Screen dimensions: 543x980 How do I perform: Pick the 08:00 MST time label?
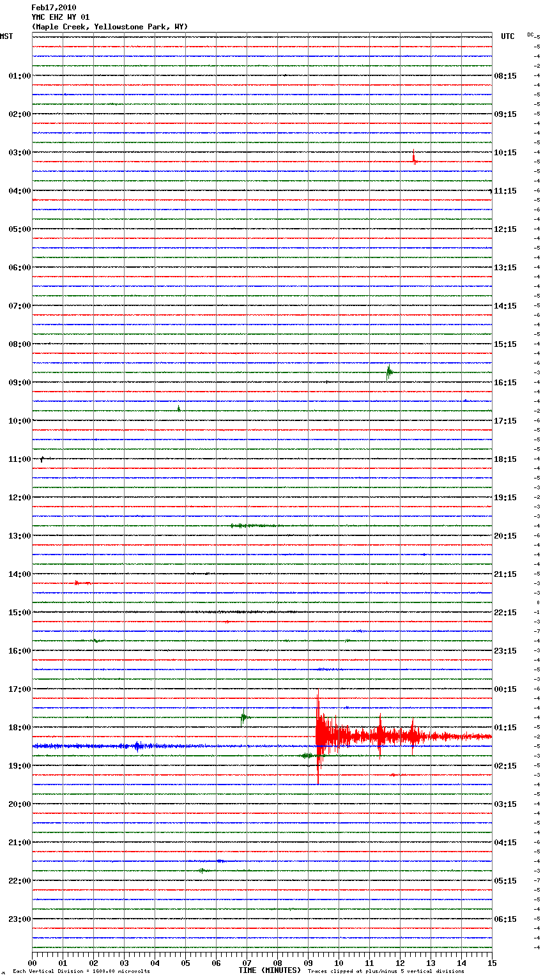(20, 344)
